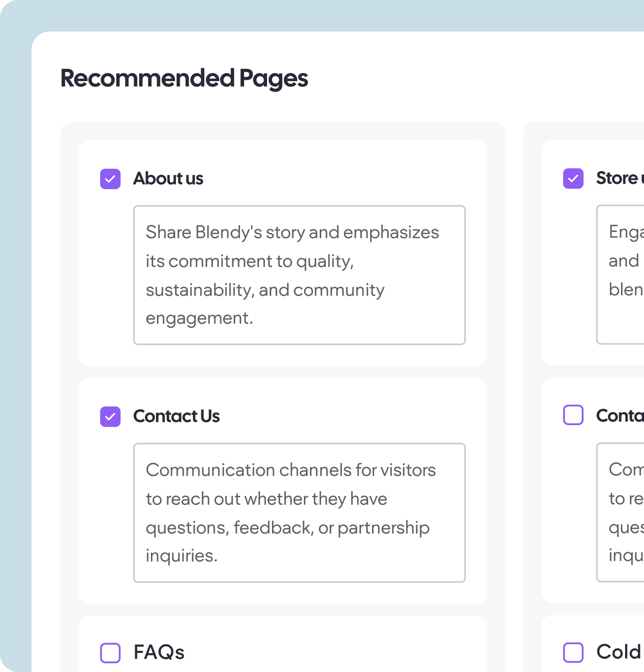Click the cut-off Conta title in second column
Viewport: 644px width, 672px height.
pyautogui.click(x=620, y=416)
